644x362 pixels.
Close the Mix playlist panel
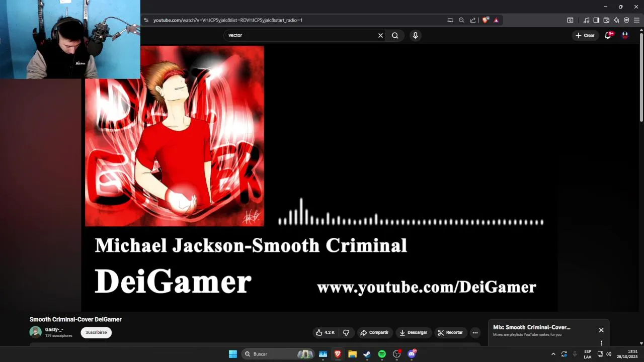[601, 330]
